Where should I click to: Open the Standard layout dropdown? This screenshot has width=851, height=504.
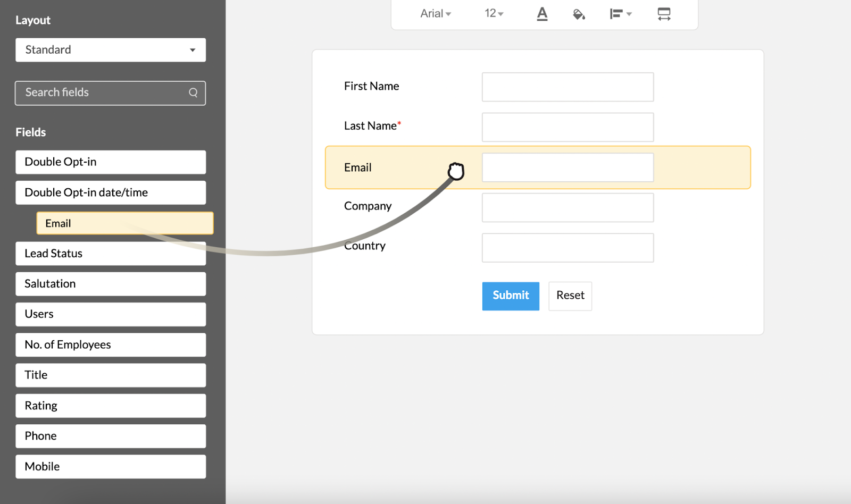pyautogui.click(x=110, y=50)
